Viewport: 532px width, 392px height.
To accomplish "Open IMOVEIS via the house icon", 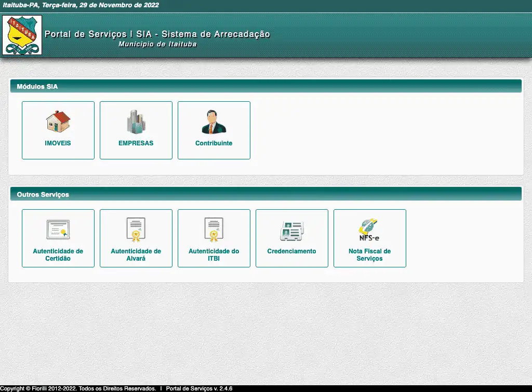I will point(58,122).
